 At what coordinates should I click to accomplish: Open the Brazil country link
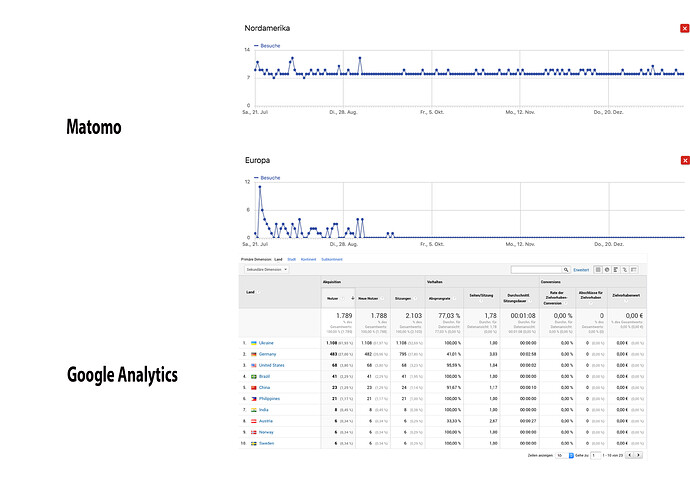coord(264,377)
